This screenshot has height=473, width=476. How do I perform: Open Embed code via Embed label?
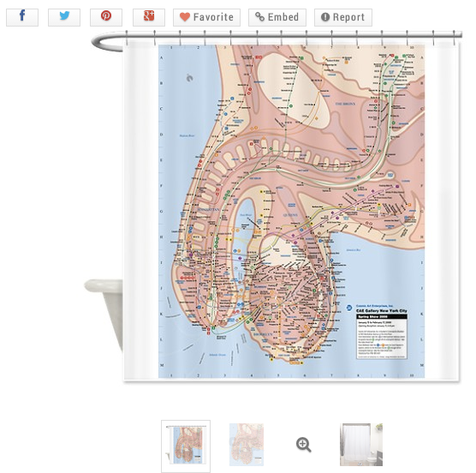click(283, 17)
